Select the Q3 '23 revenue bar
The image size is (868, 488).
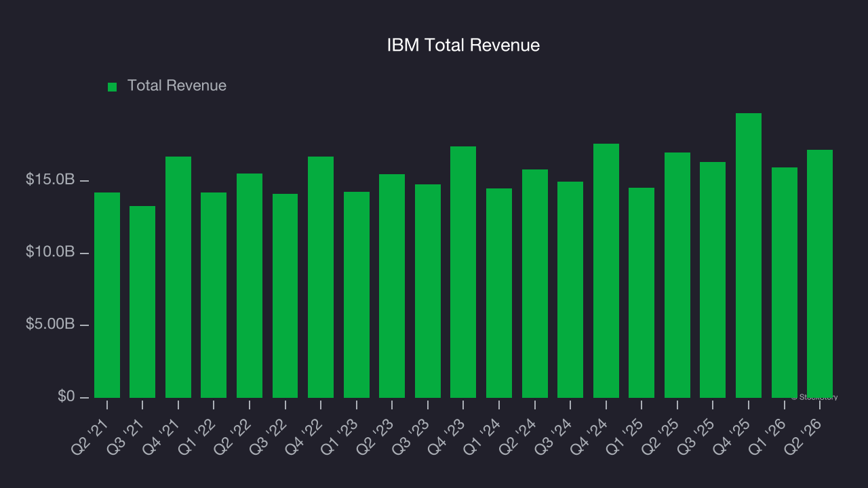pyautogui.click(x=428, y=291)
